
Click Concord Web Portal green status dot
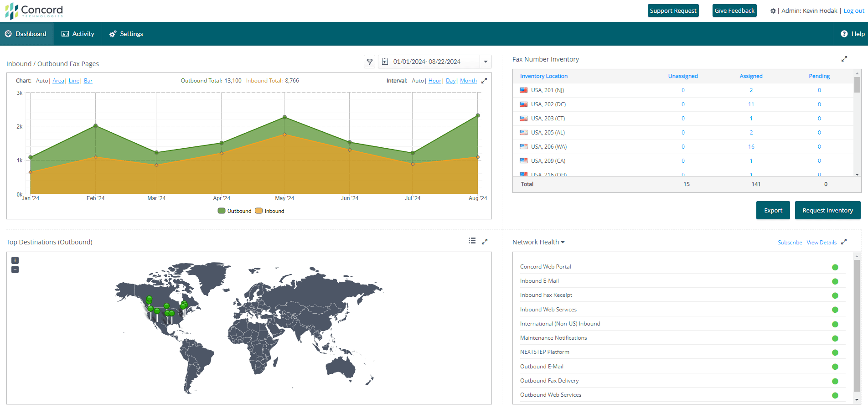[x=835, y=268]
